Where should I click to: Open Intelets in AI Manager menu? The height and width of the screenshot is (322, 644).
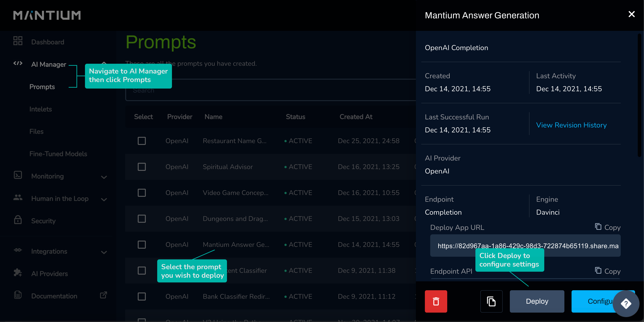pyautogui.click(x=40, y=109)
